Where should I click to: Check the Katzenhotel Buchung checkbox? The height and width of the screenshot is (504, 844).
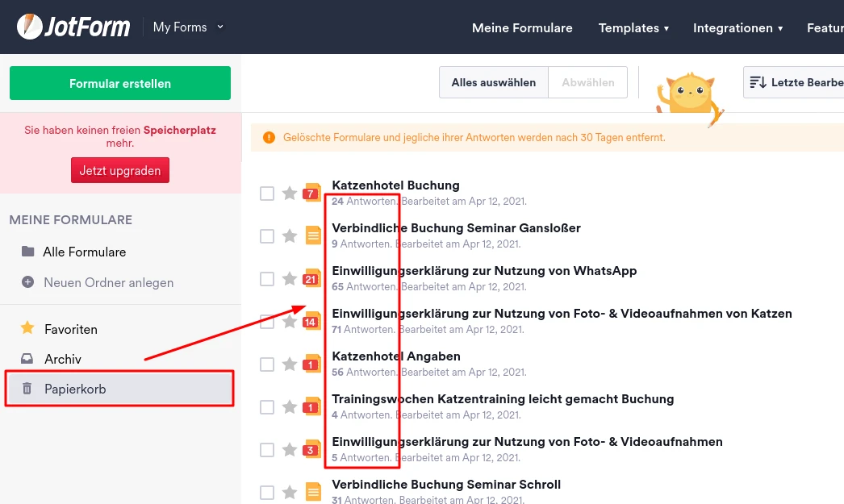(267, 194)
